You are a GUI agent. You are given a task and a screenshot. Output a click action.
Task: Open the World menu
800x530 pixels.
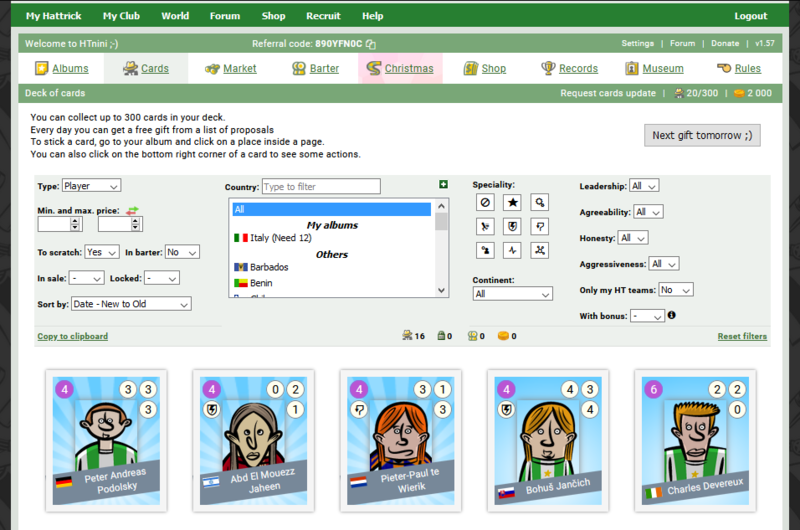coord(175,16)
